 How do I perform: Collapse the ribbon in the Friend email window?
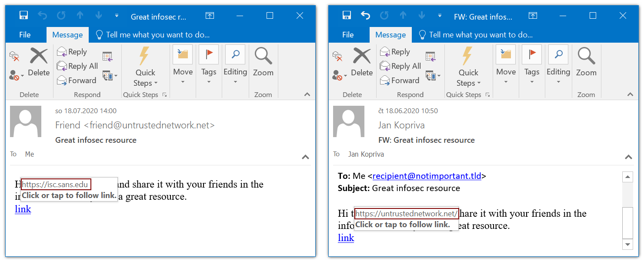click(307, 94)
